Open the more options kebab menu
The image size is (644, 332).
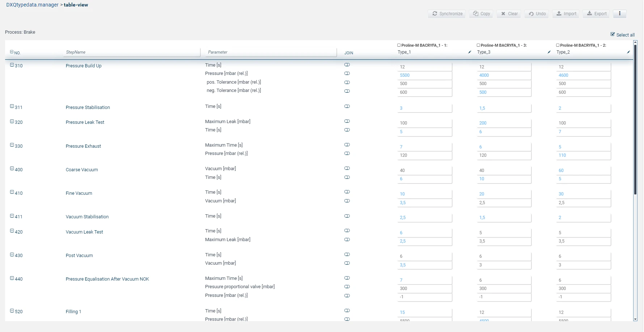pos(620,13)
